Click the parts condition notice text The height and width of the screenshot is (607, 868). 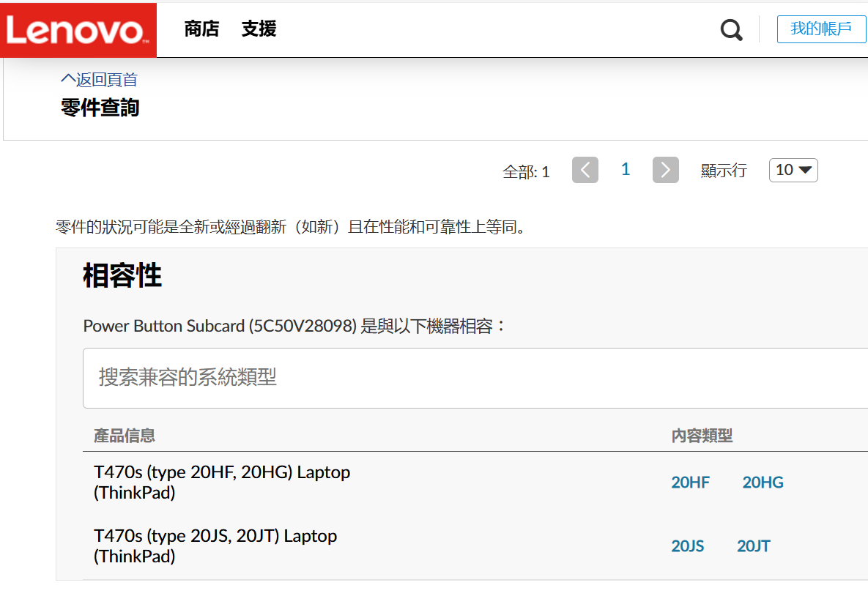pyautogui.click(x=291, y=227)
